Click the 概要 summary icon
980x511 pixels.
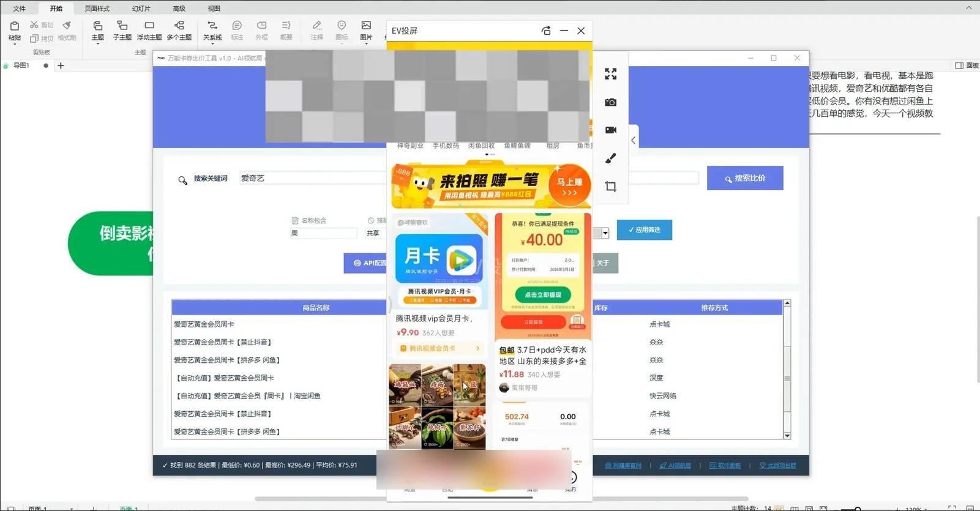click(286, 26)
